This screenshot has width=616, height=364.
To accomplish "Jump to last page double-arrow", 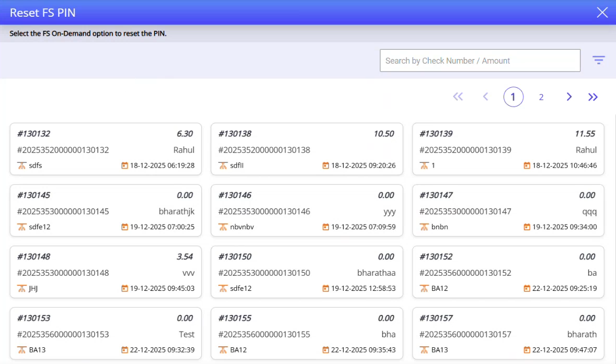I will click(x=592, y=97).
